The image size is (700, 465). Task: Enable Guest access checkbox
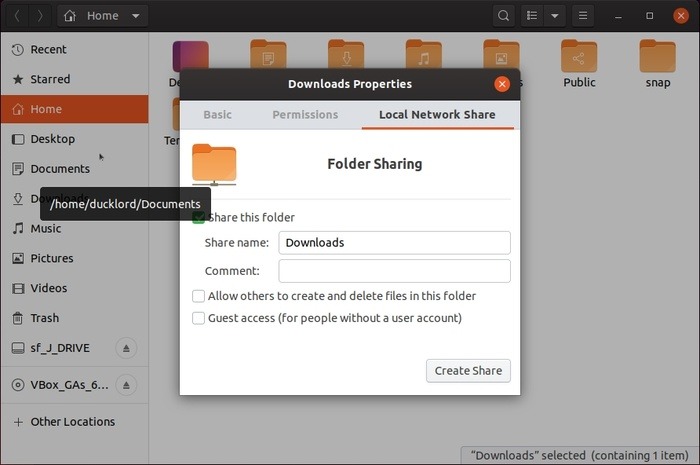click(198, 318)
